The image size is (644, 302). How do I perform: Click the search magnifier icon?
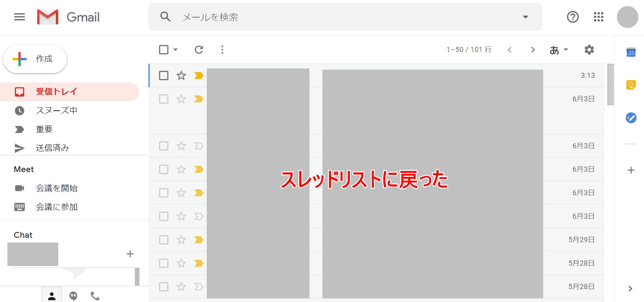165,17
